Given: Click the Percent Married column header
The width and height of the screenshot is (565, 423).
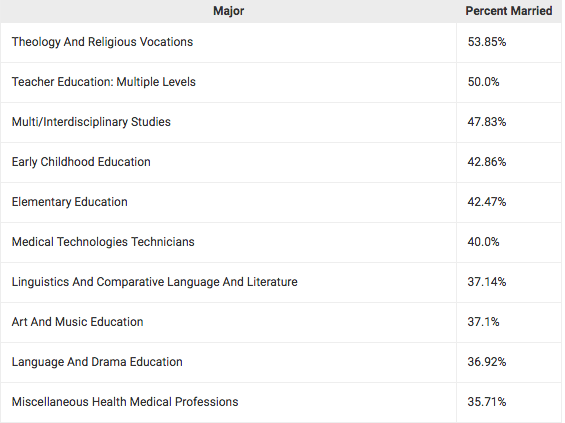Looking at the screenshot, I should (x=509, y=11).
